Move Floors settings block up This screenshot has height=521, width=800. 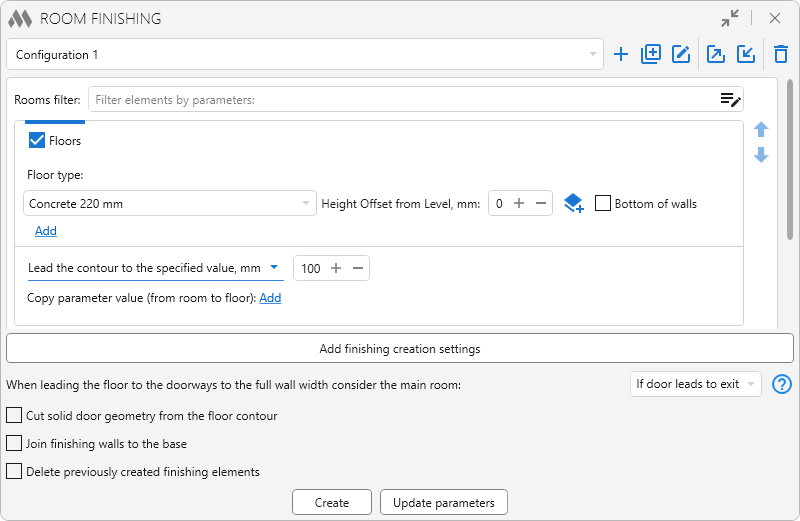coord(761,130)
